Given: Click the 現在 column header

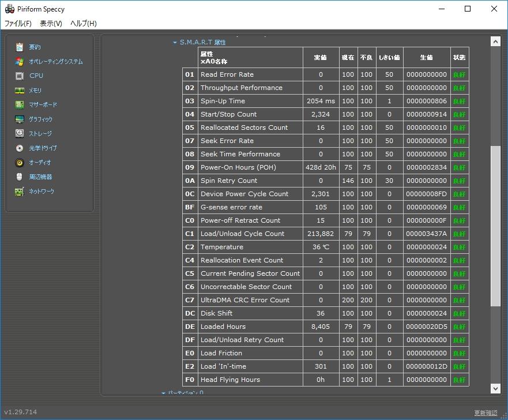Looking at the screenshot, I should 348,57.
